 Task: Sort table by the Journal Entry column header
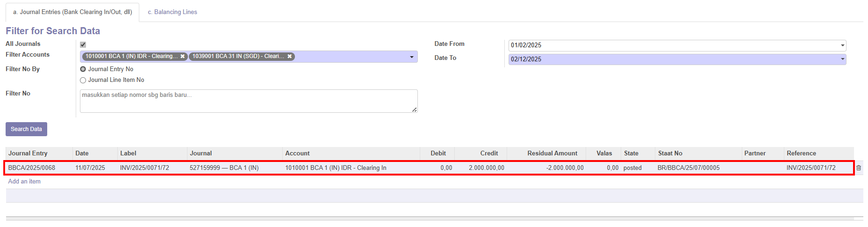pyautogui.click(x=28, y=154)
